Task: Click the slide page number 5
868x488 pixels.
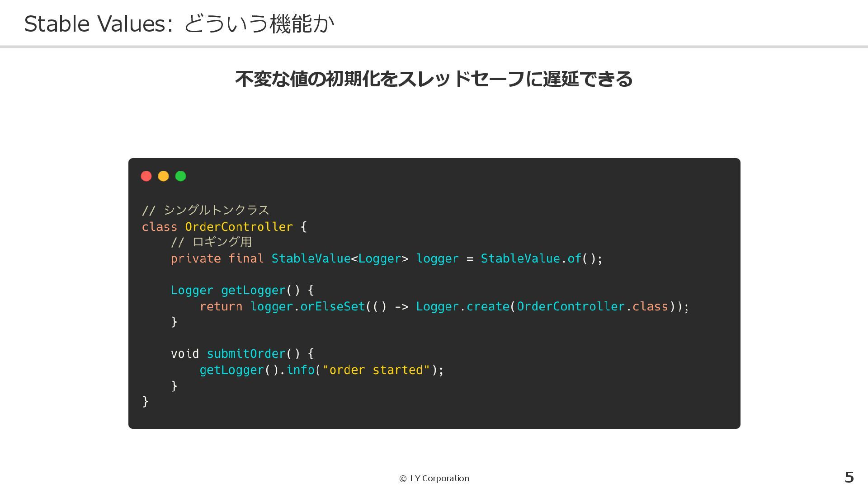Action: (x=849, y=477)
